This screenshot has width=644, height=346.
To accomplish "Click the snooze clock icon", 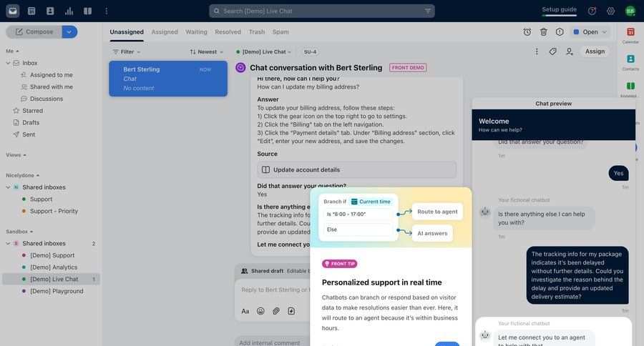I will (x=527, y=31).
